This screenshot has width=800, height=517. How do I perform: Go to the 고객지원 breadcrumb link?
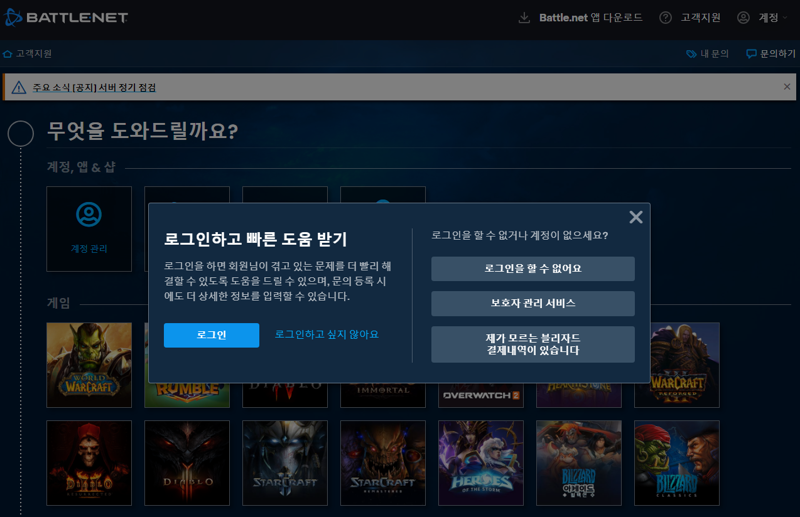[34, 54]
